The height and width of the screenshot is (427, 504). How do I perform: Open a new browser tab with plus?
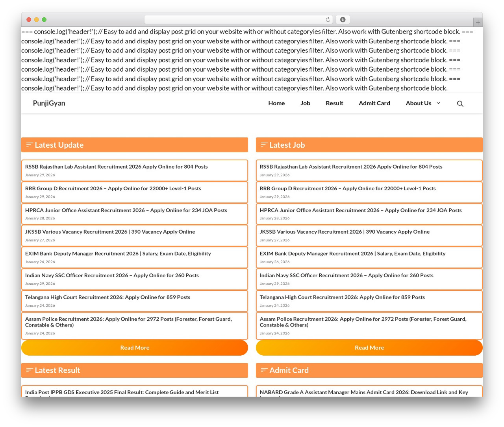click(x=478, y=22)
